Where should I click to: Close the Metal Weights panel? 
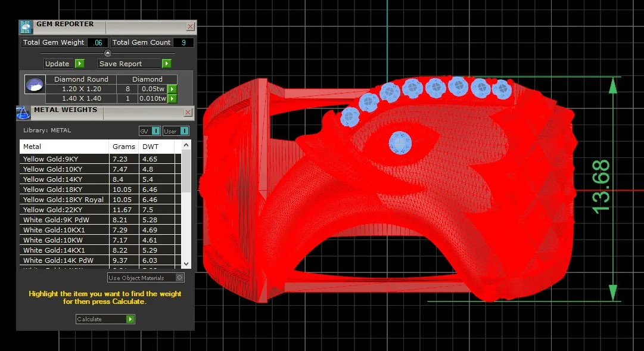188,112
